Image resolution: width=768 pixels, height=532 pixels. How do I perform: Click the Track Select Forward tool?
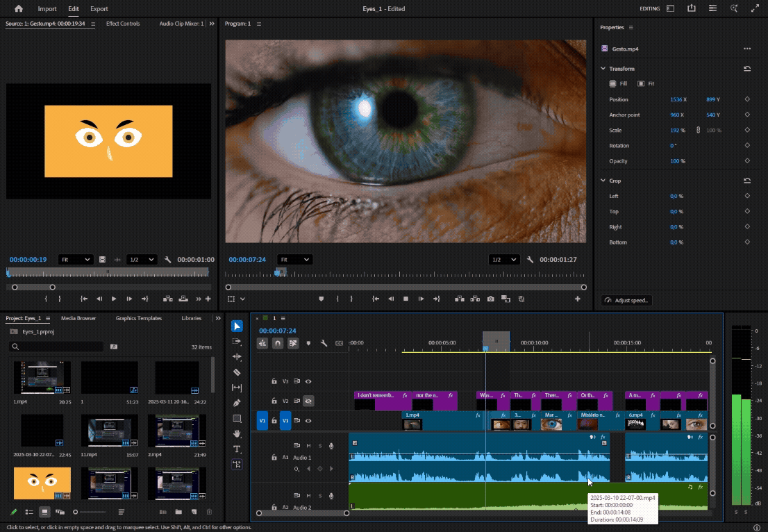pyautogui.click(x=237, y=342)
